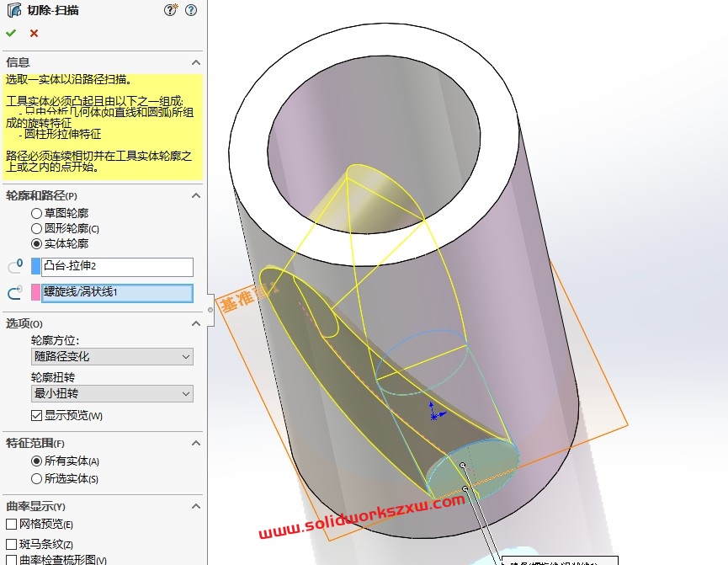
Task: Collapse the 信息 section
Action: pyautogui.click(x=196, y=61)
